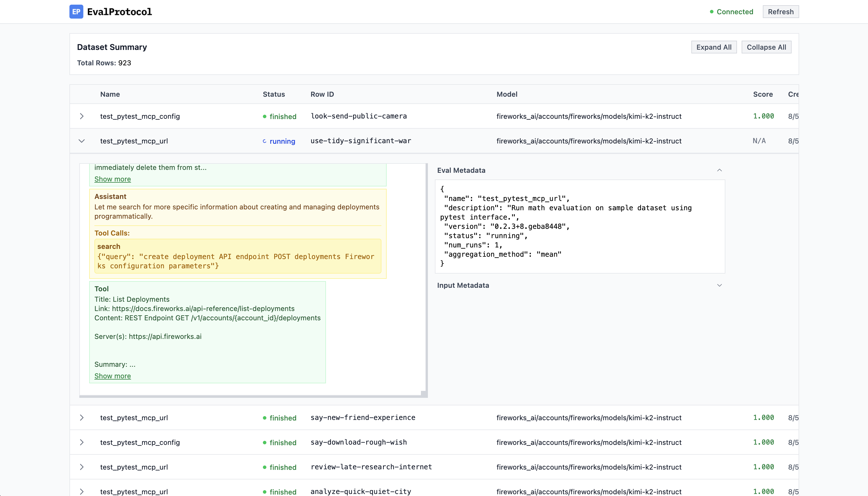The image size is (868, 496).
Task: Expand the analyze-quick-quiet-city row
Action: click(82, 491)
